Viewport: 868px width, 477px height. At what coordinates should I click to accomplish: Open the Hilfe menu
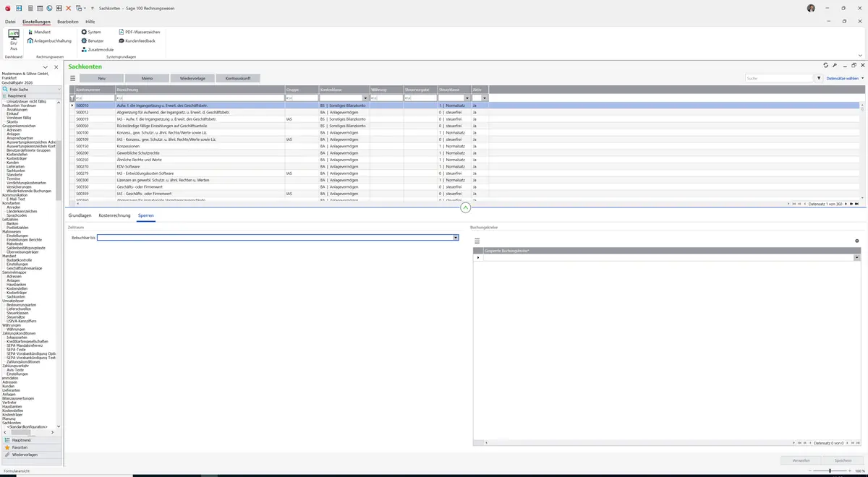pyautogui.click(x=90, y=22)
